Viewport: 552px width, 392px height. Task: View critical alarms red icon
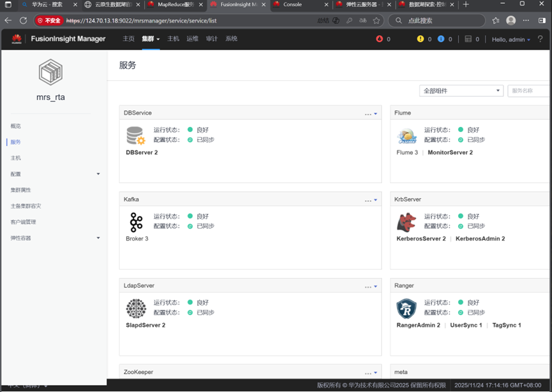(379, 39)
